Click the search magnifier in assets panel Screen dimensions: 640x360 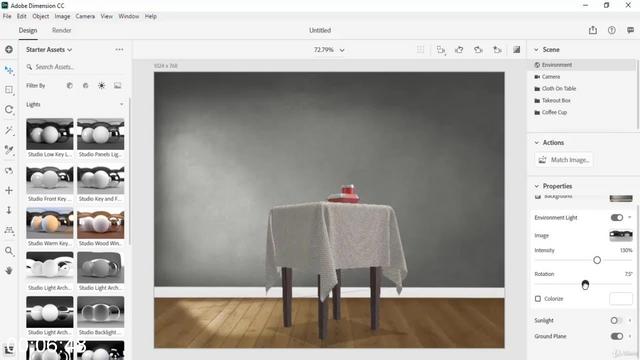coord(29,67)
